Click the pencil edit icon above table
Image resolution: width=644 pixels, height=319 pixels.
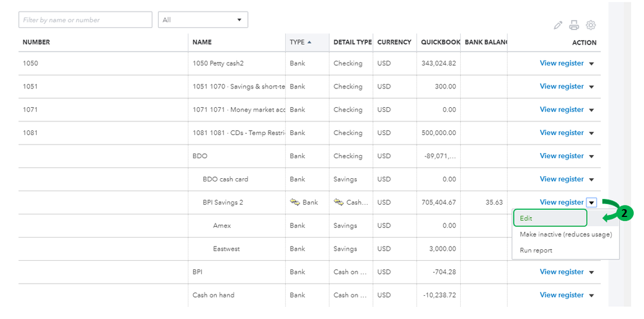(558, 25)
